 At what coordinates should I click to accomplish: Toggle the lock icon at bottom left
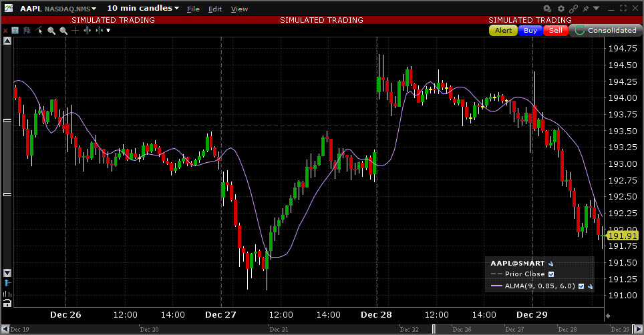pos(7,304)
